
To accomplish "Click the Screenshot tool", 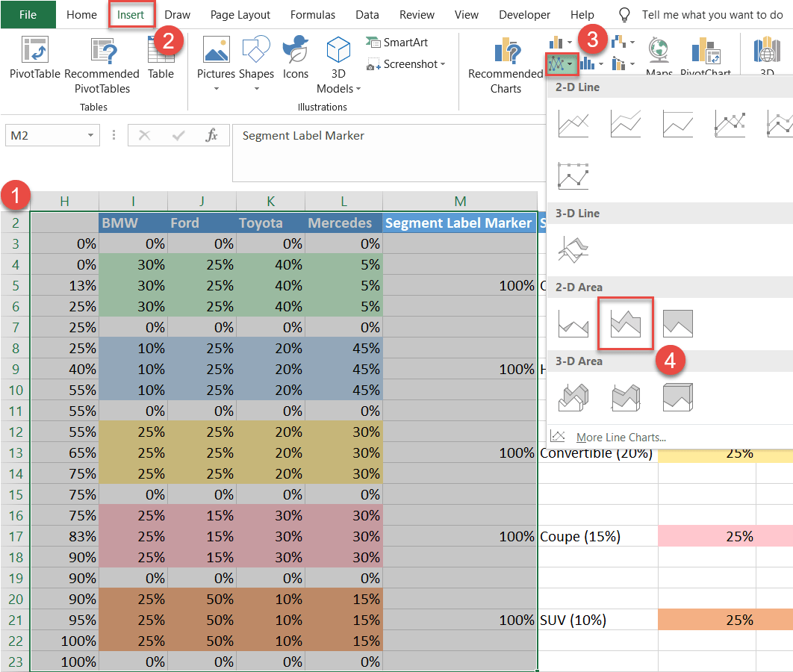I will 402,64.
